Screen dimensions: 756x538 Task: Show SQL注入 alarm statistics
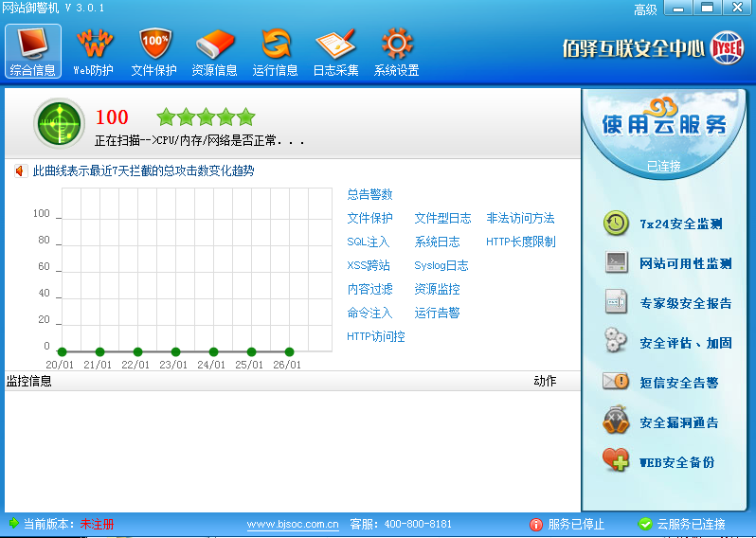pos(368,242)
